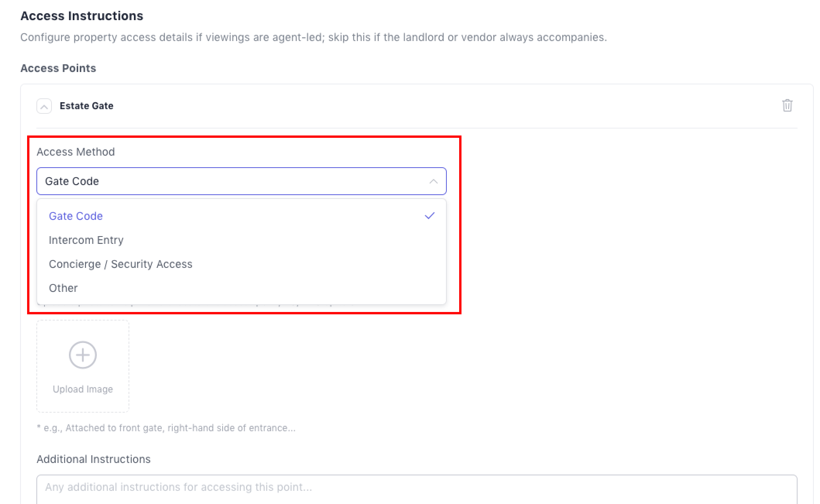820x504 pixels.
Task: Click the Estate Gate title
Action: point(86,106)
